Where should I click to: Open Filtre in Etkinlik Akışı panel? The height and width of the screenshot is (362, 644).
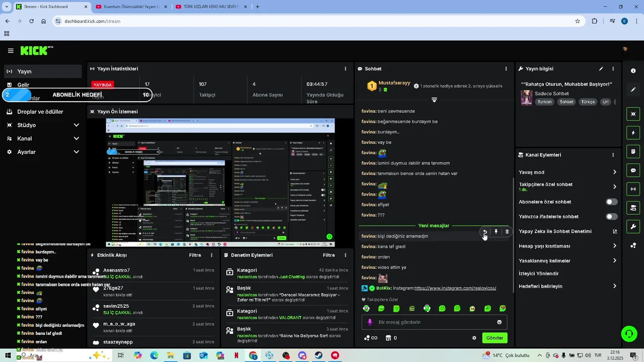195,255
